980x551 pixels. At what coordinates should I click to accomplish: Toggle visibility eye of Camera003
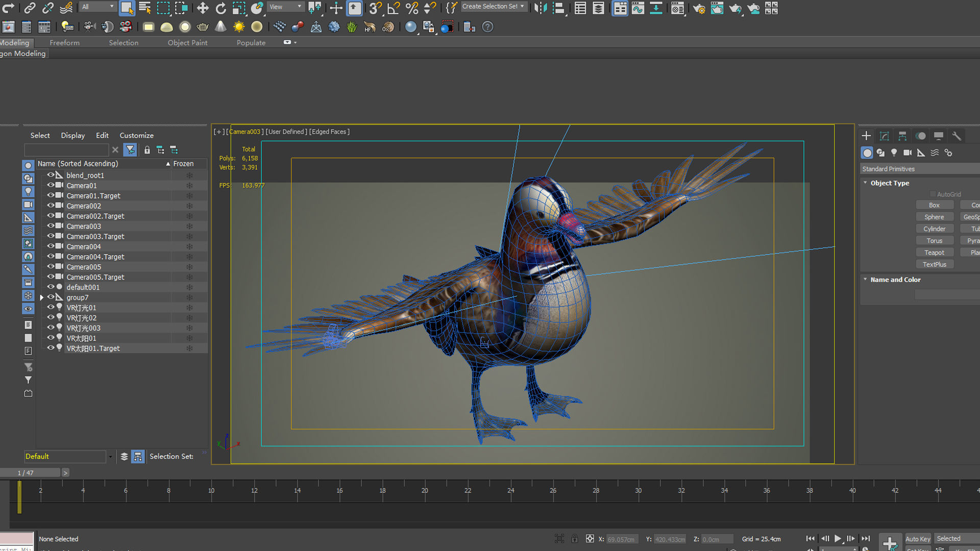point(51,226)
